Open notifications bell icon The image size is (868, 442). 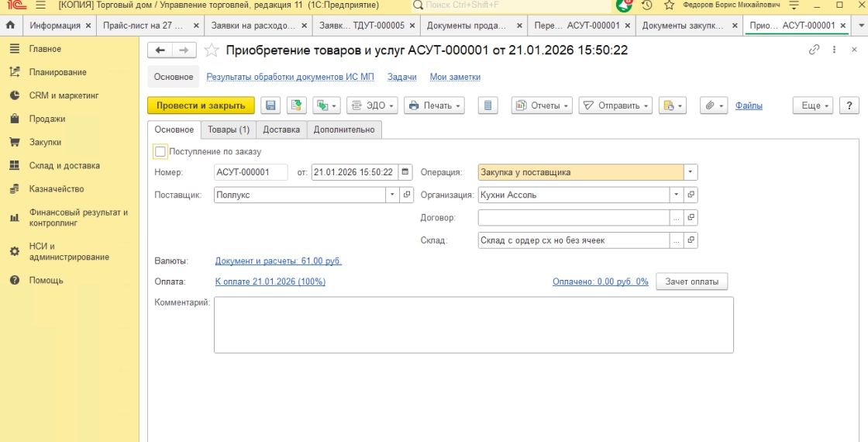pyautogui.click(x=624, y=5)
